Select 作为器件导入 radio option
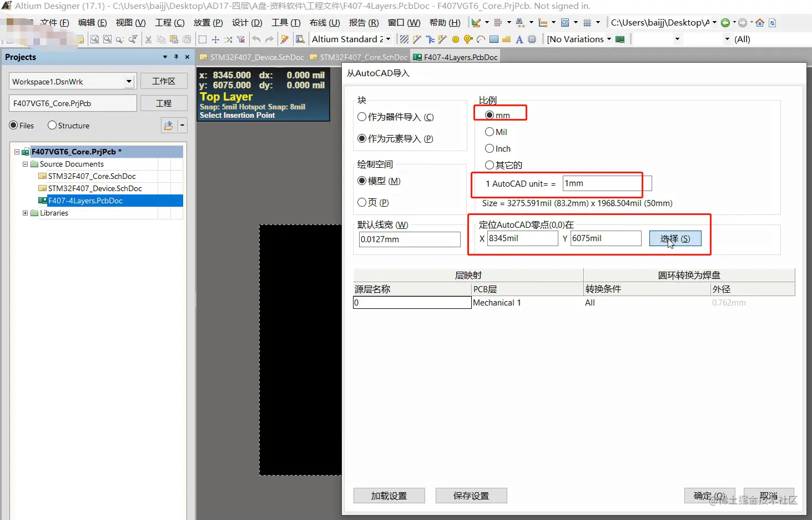 point(362,117)
